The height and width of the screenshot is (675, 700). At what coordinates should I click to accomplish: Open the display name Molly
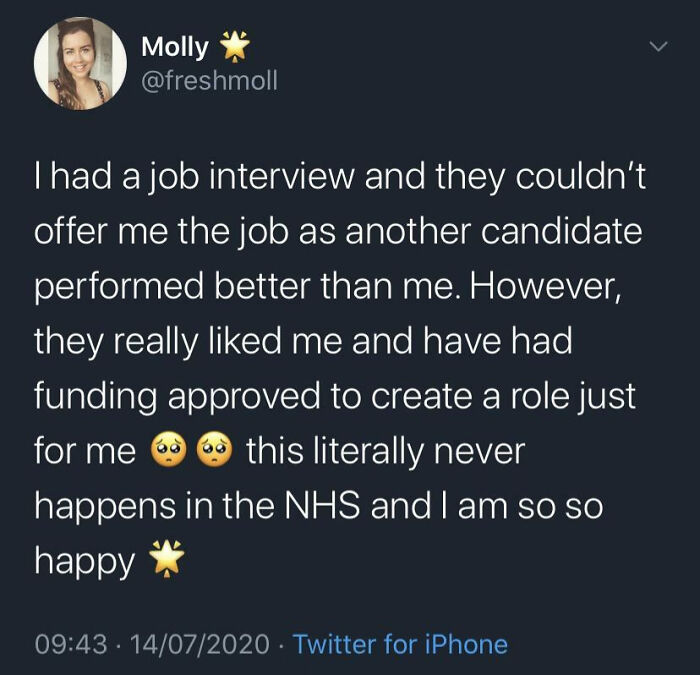[x=175, y=46]
